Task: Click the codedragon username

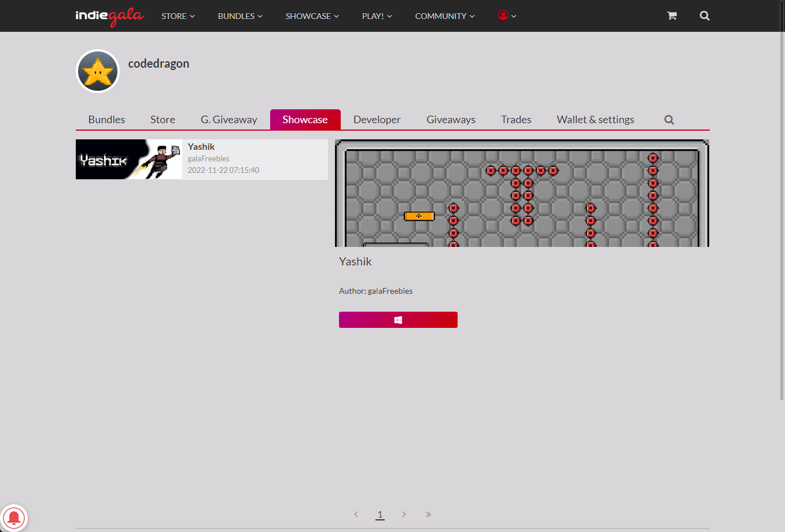Action: click(159, 64)
